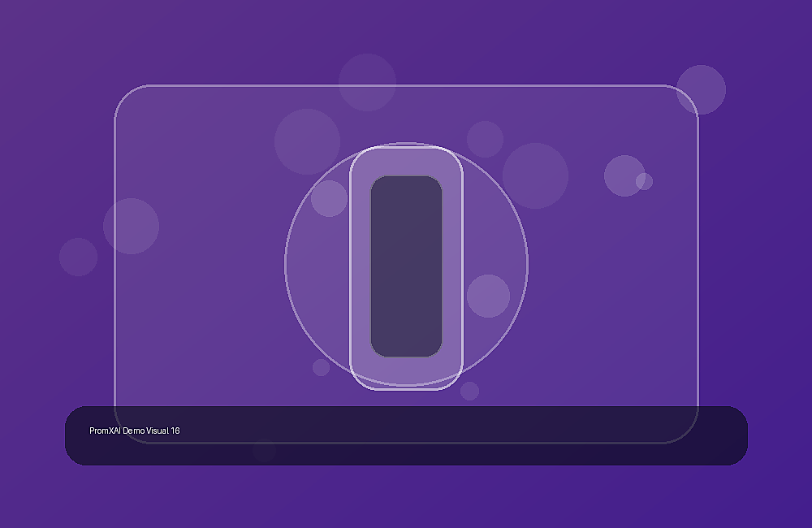
Task: Click the small bubble above the circle's upper right
Action: [x=486, y=139]
